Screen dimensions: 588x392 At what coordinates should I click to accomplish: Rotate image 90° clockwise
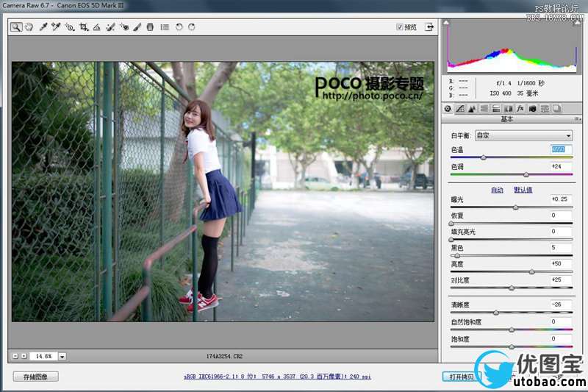tap(192, 27)
